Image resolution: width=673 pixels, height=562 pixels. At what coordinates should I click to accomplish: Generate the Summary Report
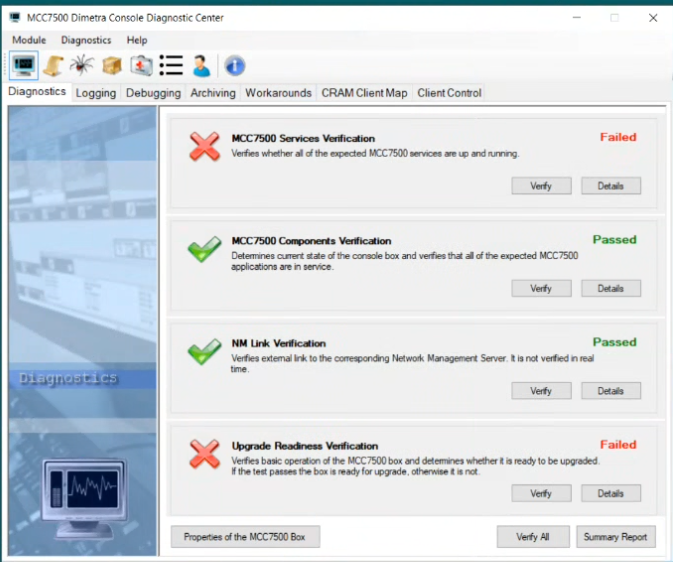(x=615, y=537)
